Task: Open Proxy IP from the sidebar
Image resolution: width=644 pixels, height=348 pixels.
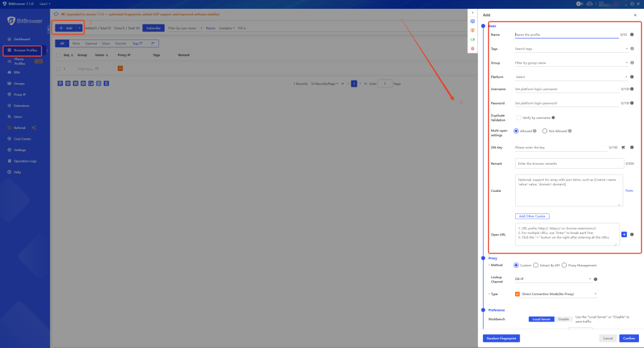Action: pyautogui.click(x=21, y=94)
